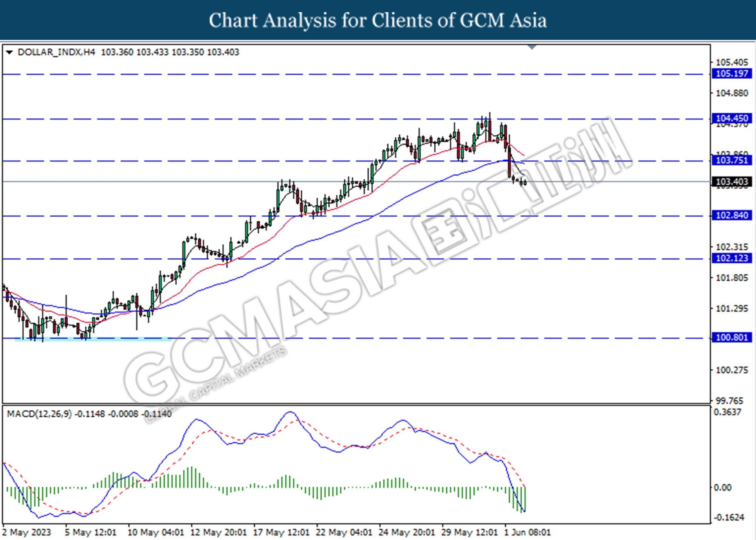The width and height of the screenshot is (756, 540).
Task: Click the 5 May 12:01 time label
Action: point(91,532)
